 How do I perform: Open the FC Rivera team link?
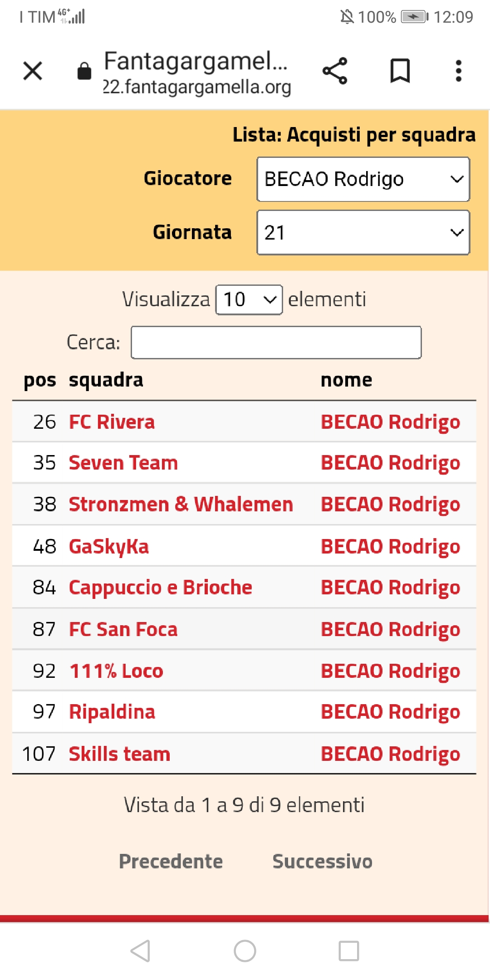[112, 422]
